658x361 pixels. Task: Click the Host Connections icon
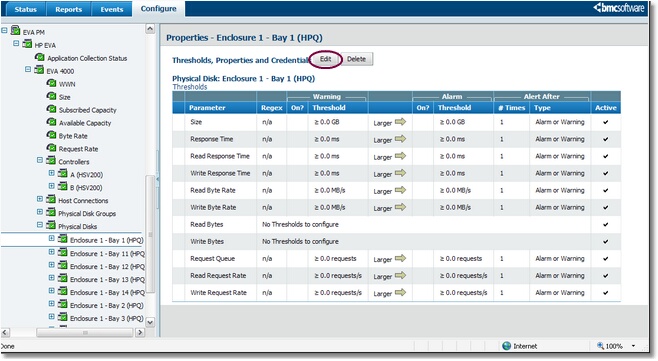tap(51, 199)
